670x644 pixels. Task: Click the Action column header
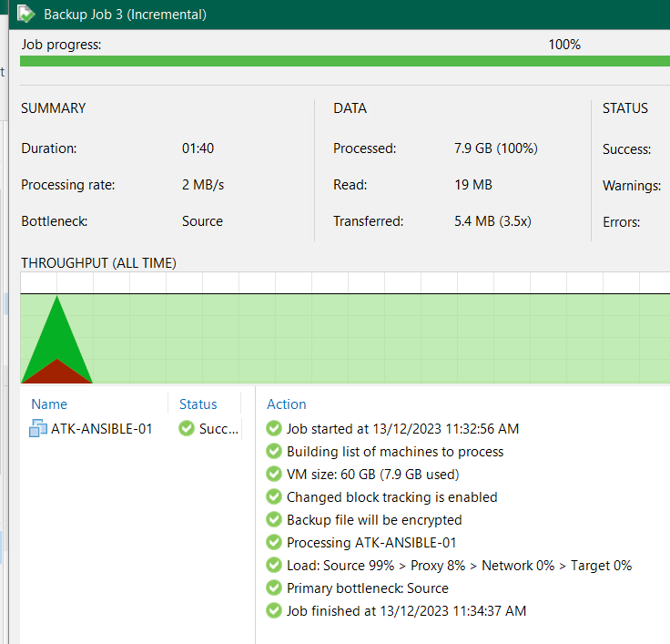286,404
